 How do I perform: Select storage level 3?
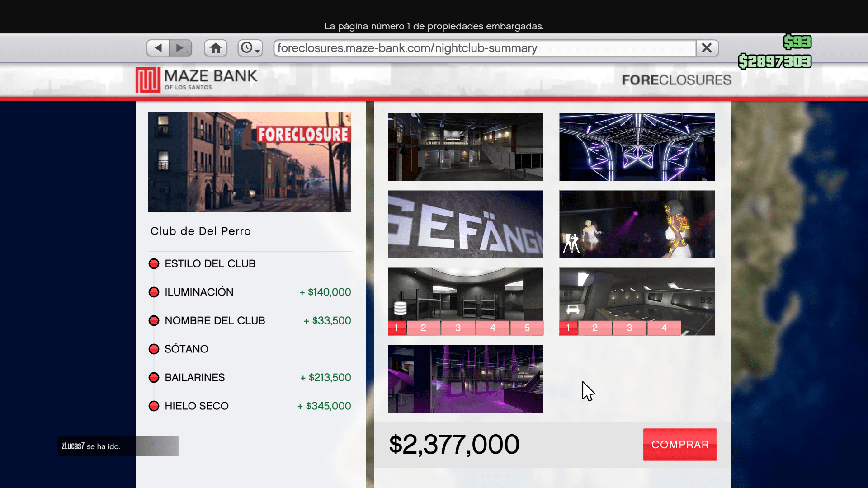[458, 328]
